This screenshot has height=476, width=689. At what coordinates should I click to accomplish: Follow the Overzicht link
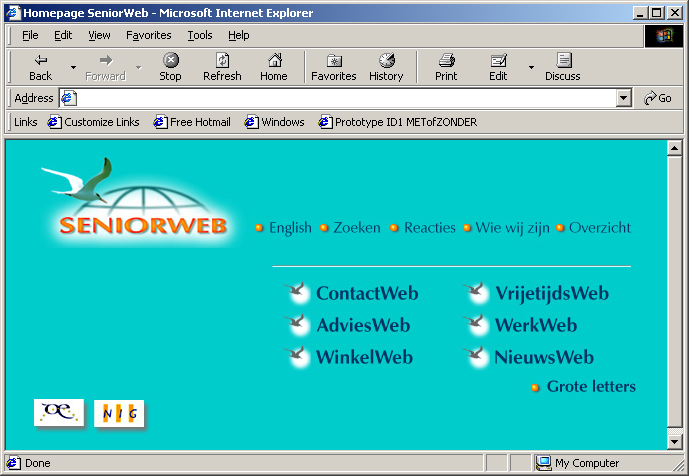[600, 228]
